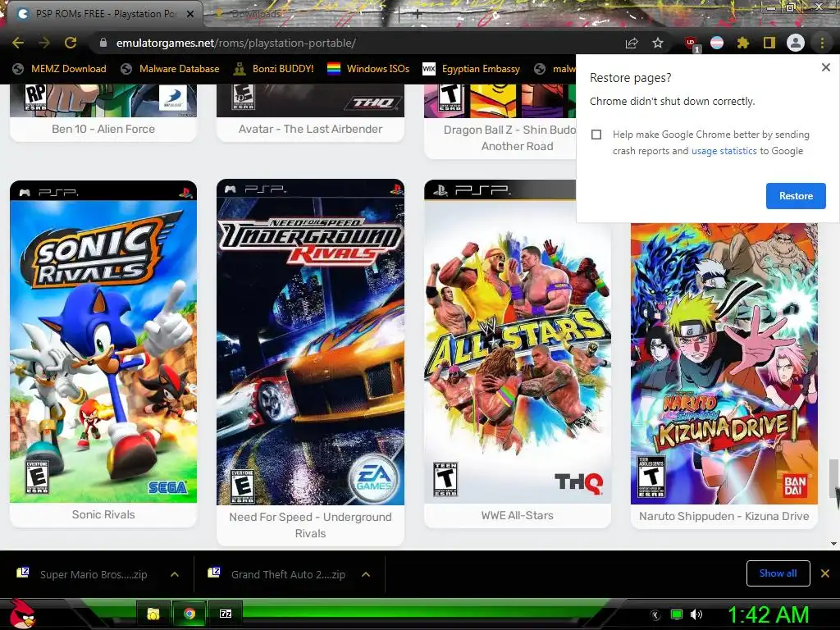
Task: Click the forward navigation arrow
Action: [44, 43]
